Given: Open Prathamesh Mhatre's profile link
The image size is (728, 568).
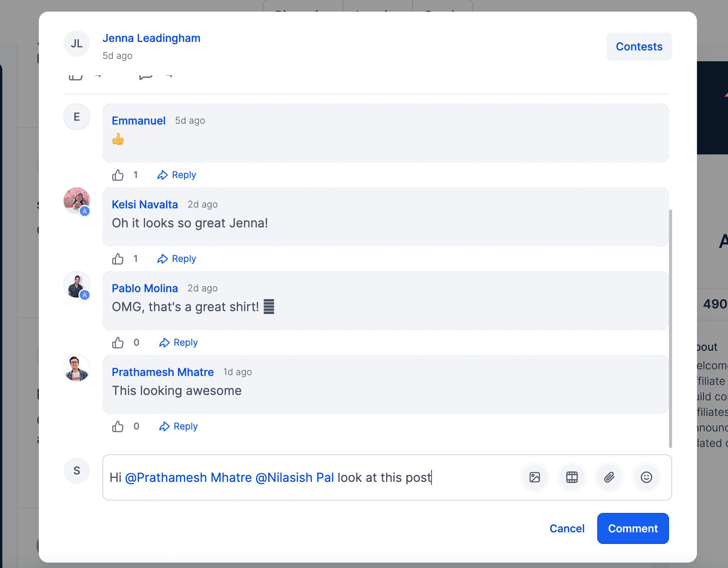Looking at the screenshot, I should [x=163, y=372].
